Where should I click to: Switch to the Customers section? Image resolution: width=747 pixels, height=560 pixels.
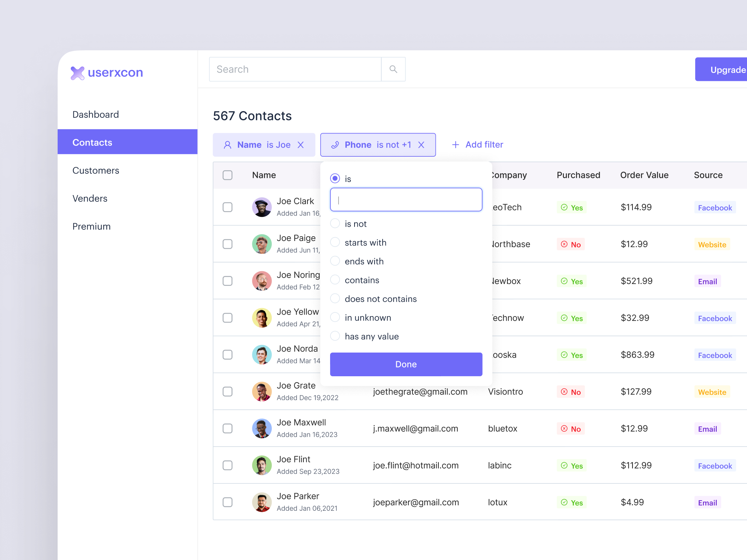tap(96, 170)
